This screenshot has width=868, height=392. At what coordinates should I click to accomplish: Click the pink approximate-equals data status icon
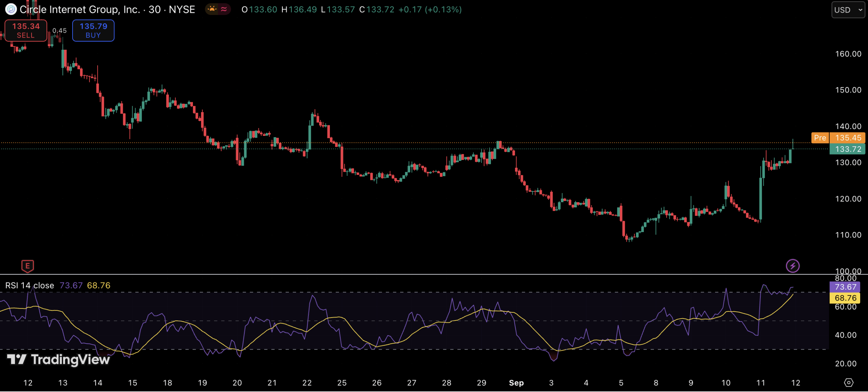click(x=224, y=9)
